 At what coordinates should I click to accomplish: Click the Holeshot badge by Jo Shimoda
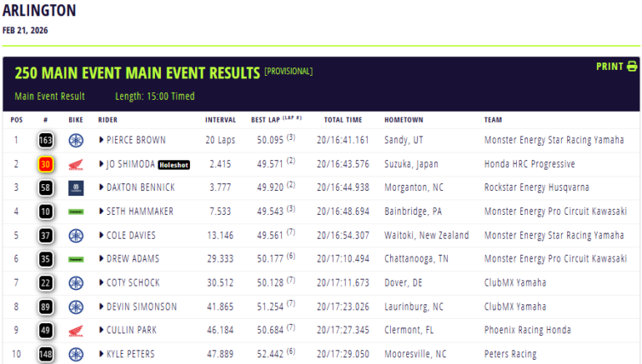(174, 165)
